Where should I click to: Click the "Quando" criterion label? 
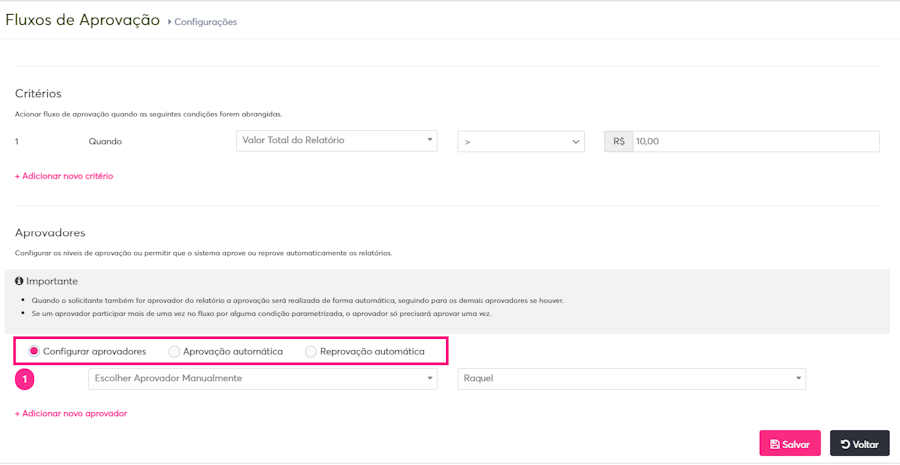point(105,141)
